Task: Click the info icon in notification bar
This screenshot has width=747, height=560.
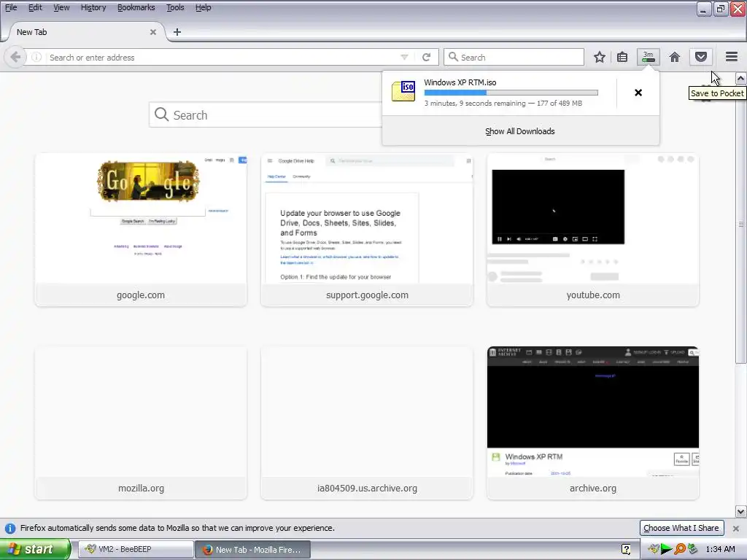Action: click(x=10, y=528)
